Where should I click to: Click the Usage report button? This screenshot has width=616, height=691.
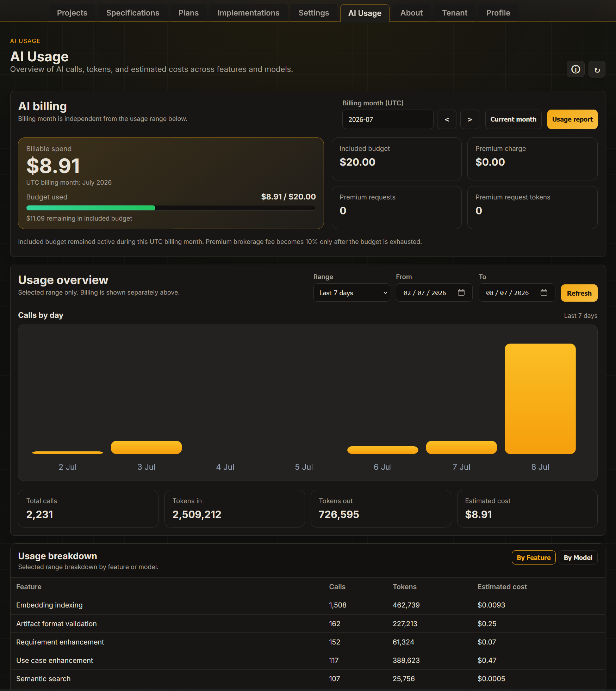point(572,119)
